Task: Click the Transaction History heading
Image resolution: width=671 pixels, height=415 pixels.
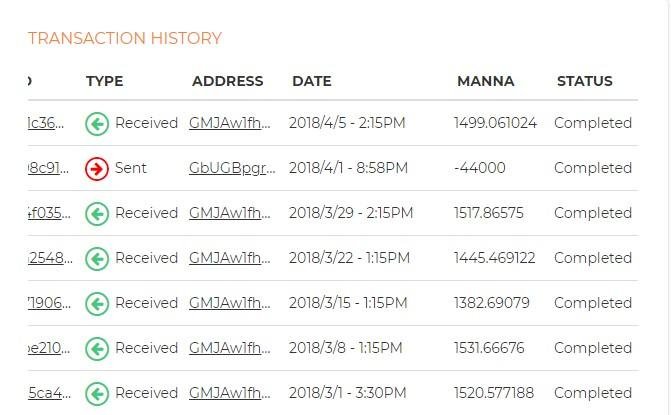Action: (x=125, y=39)
